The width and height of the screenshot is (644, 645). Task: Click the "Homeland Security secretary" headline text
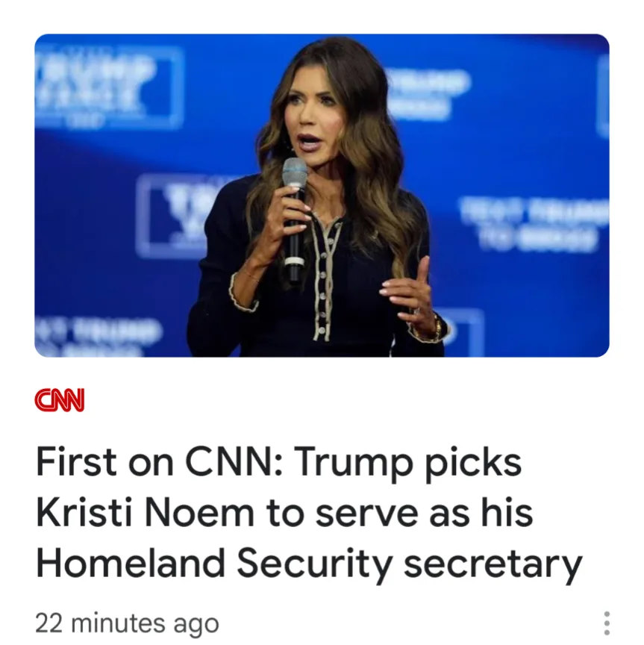coord(309,564)
